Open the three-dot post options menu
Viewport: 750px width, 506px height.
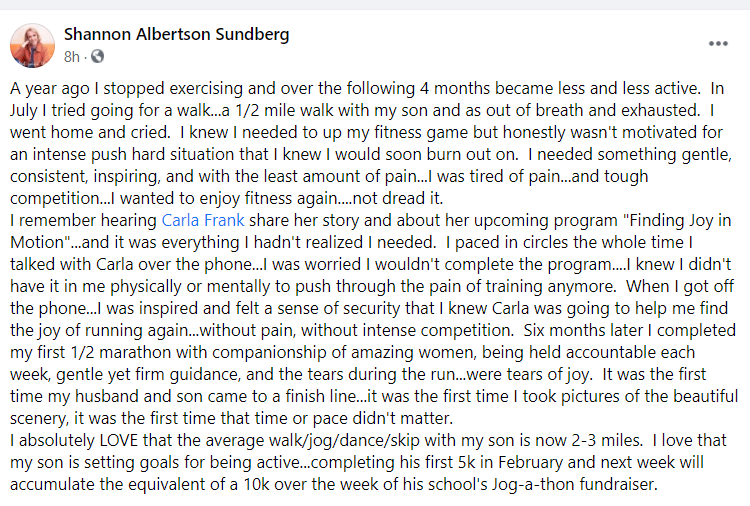click(718, 44)
